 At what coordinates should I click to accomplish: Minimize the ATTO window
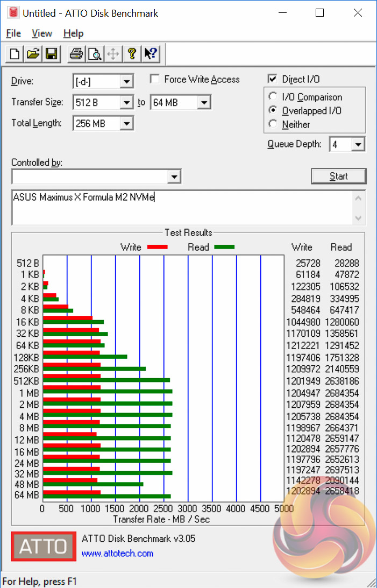tap(283, 13)
